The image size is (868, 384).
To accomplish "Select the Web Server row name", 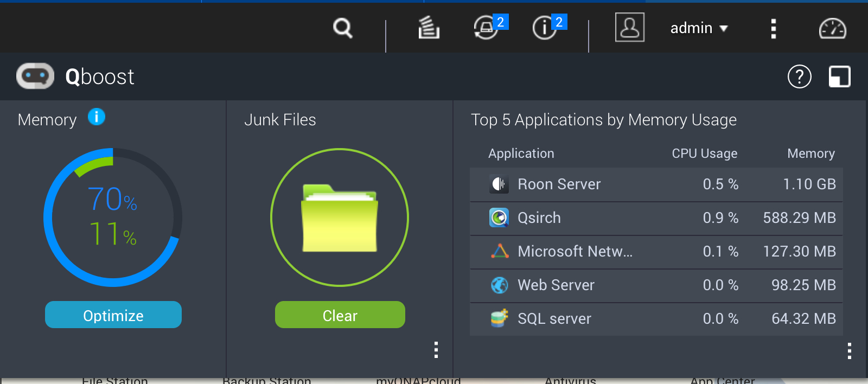I will point(556,285).
